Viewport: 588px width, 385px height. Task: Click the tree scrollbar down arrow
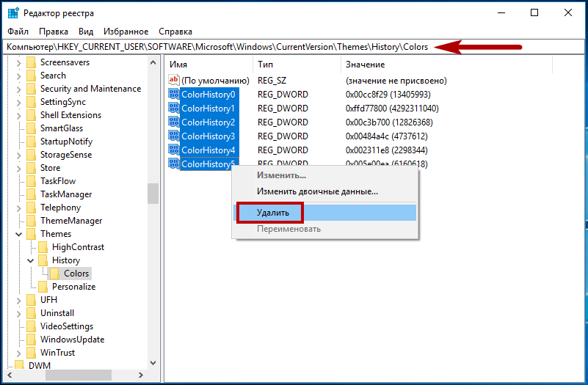pos(153,362)
